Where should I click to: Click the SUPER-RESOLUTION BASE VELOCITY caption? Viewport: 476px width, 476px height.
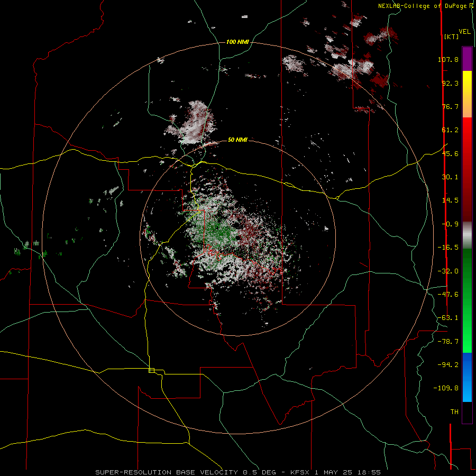(x=168, y=472)
